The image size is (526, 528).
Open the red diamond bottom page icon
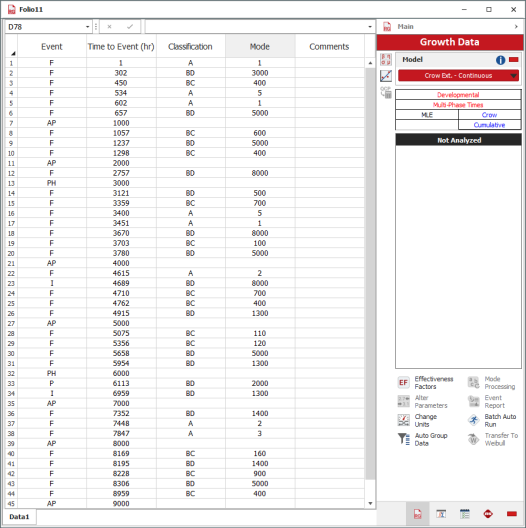(x=488, y=514)
